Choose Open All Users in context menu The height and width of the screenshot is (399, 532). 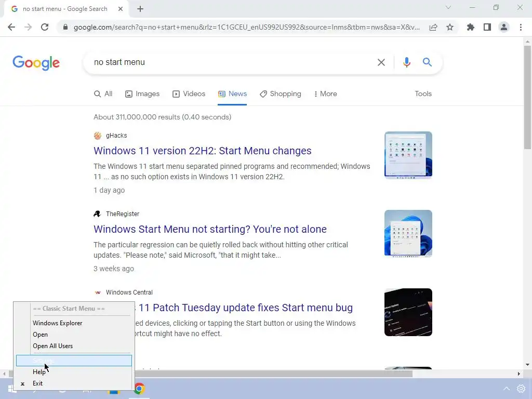(74, 346)
